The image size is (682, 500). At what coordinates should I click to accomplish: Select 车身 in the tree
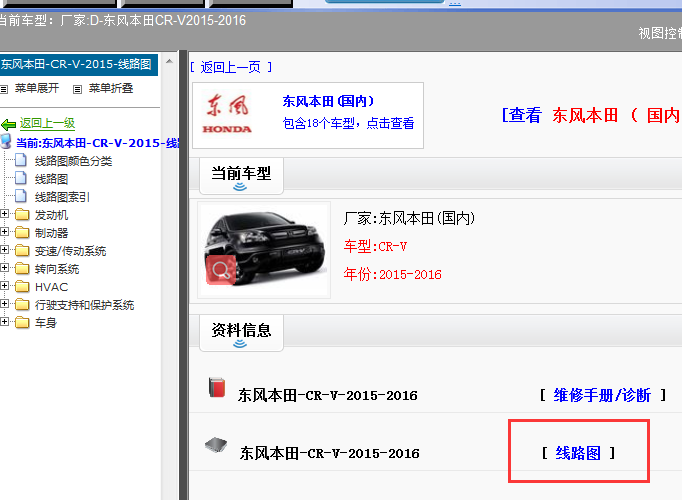point(46,323)
